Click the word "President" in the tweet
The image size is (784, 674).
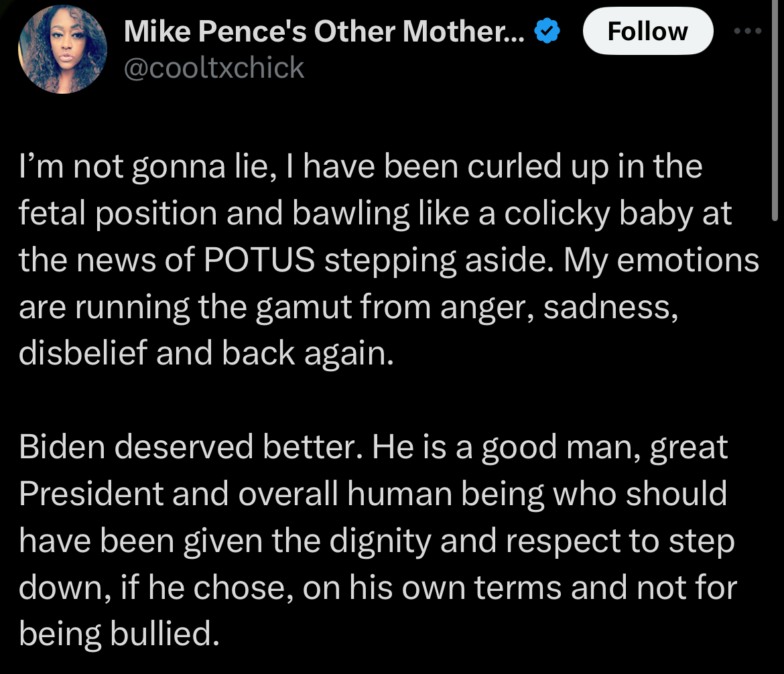(91, 494)
